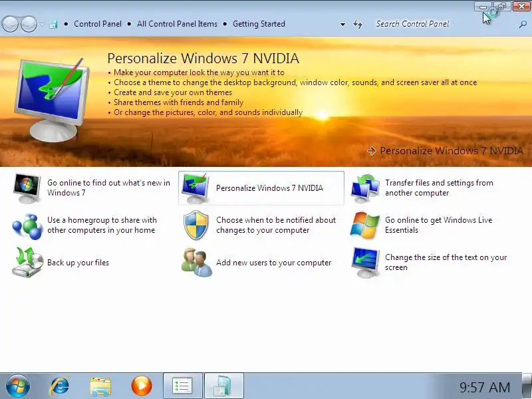
Task: Switch to the Control Panel taskbar button
Action: (x=224, y=386)
